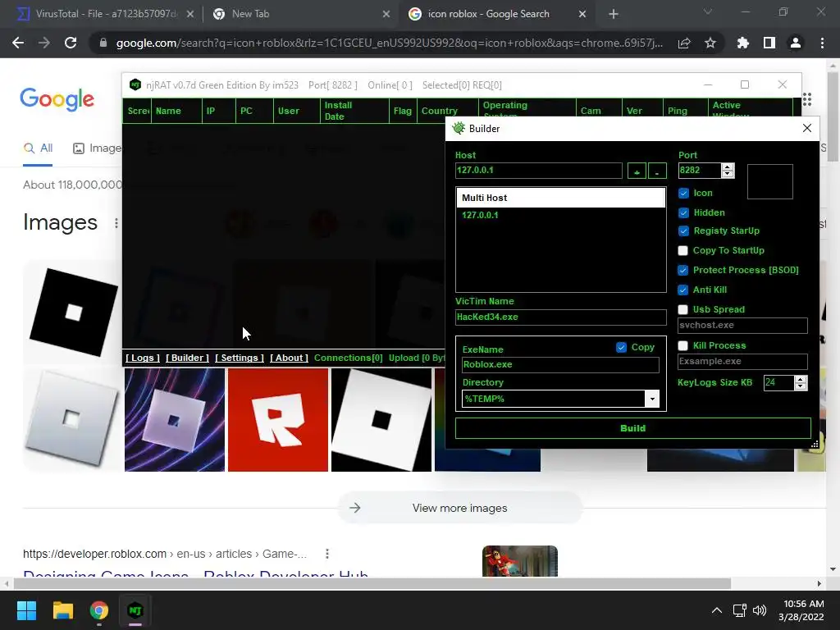Reload the Google search page
Viewport: 840px width, 630px height.
71,43
